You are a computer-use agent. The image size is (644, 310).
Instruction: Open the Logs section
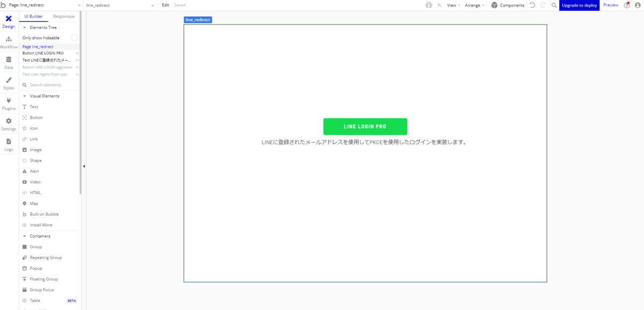[9, 144]
